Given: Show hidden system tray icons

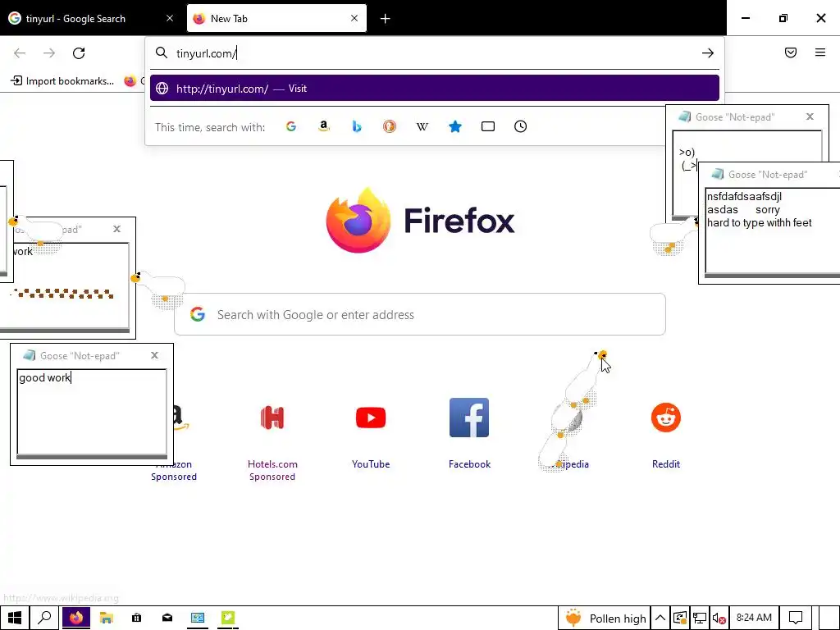Looking at the screenshot, I should tap(660, 619).
